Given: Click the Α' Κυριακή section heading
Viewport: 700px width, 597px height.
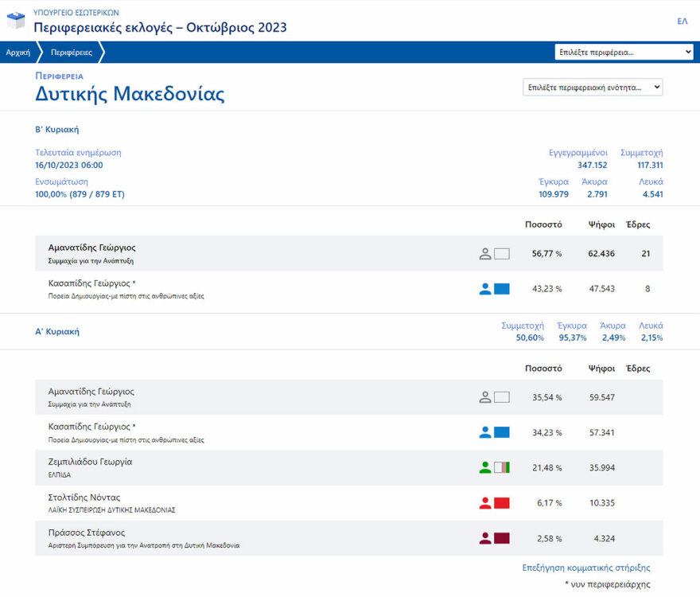Looking at the screenshot, I should click(56, 331).
